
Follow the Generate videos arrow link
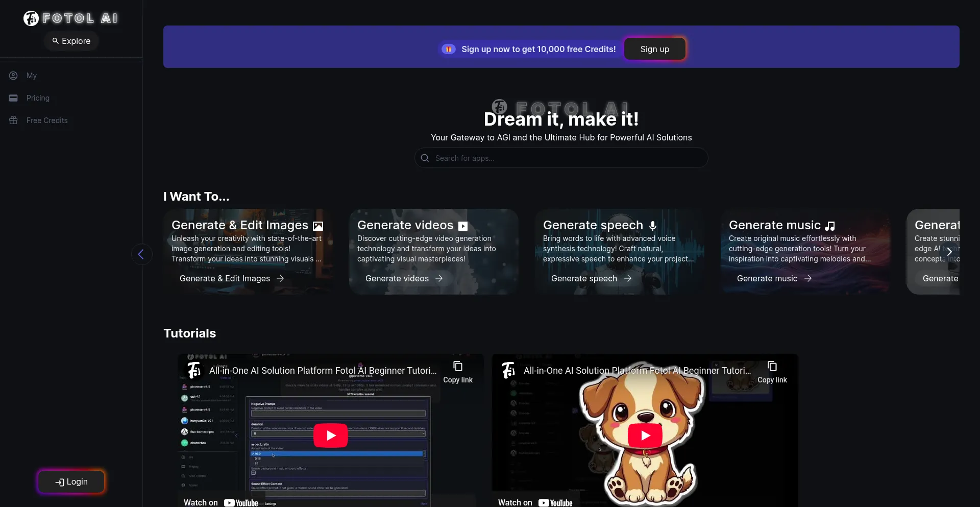tap(404, 278)
